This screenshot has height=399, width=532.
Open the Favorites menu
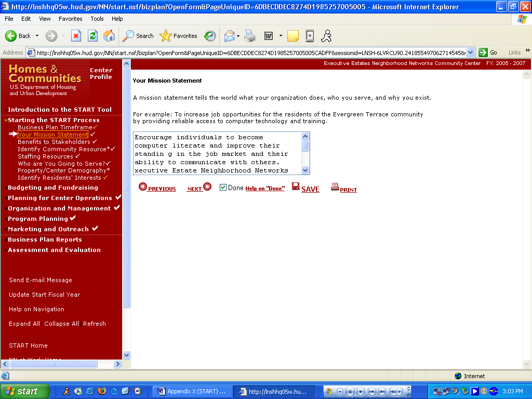click(70, 19)
